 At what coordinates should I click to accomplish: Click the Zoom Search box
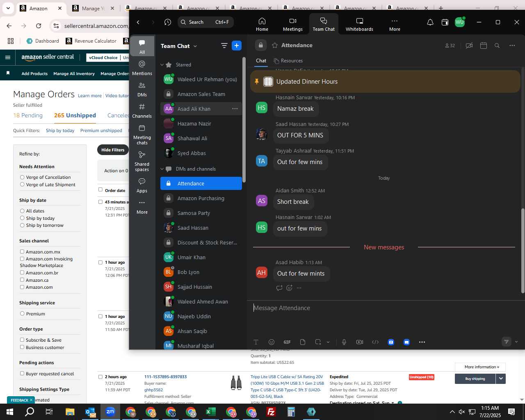(x=206, y=22)
